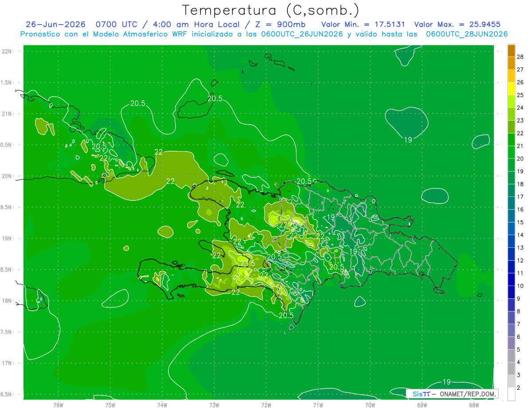This screenshot has width=532, height=411.
Task: Click the gray legend swatch between 3 and 4
Action: (x=512, y=369)
